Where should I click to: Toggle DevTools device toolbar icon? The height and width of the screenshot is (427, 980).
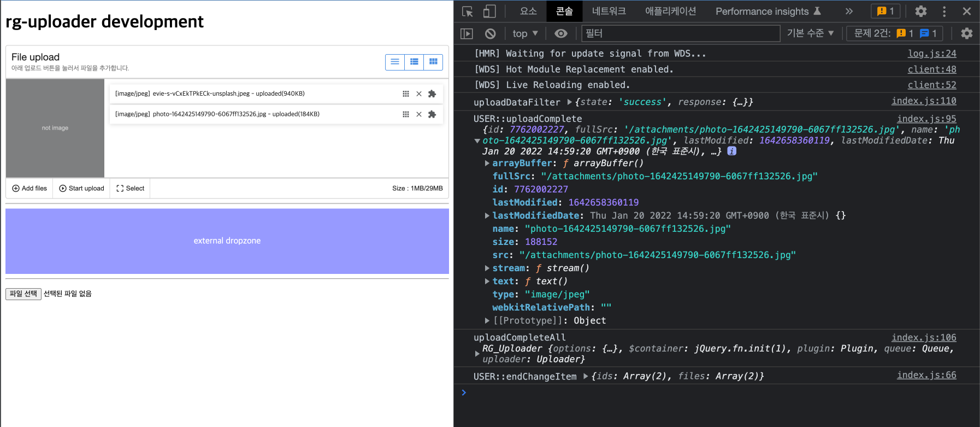coord(489,11)
